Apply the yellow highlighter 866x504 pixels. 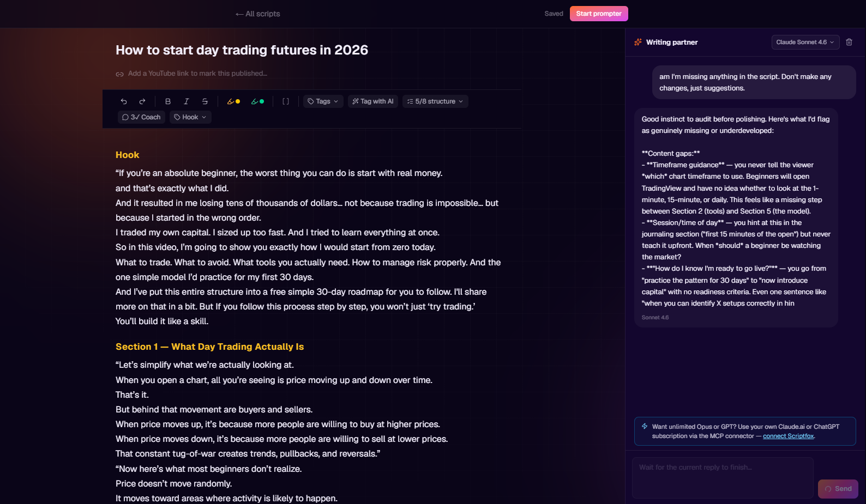(x=233, y=101)
